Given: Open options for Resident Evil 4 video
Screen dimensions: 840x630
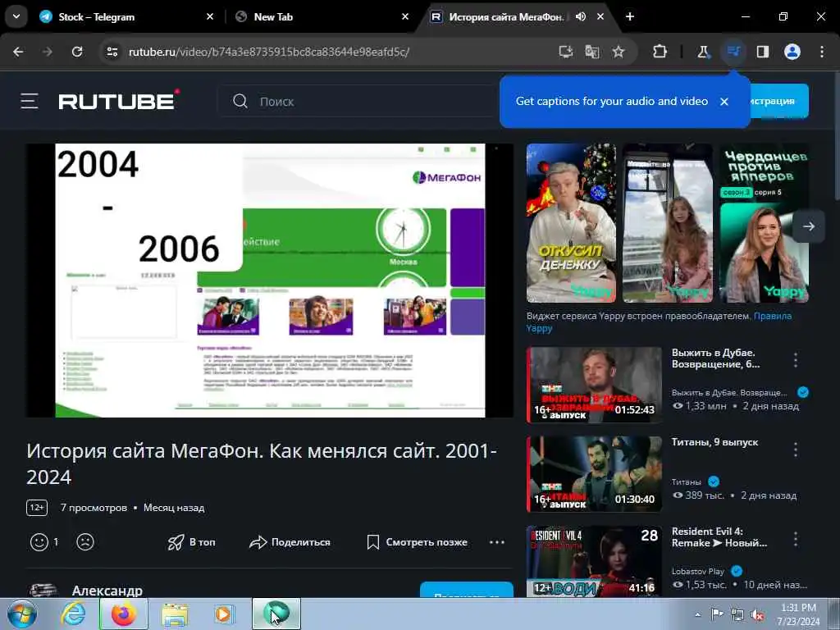Looking at the screenshot, I should coord(796,539).
